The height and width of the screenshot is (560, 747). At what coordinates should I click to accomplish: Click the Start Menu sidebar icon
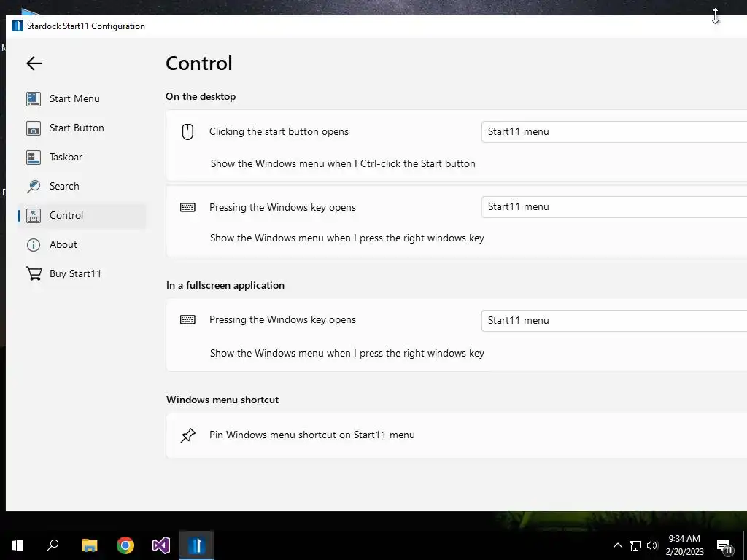(34, 98)
